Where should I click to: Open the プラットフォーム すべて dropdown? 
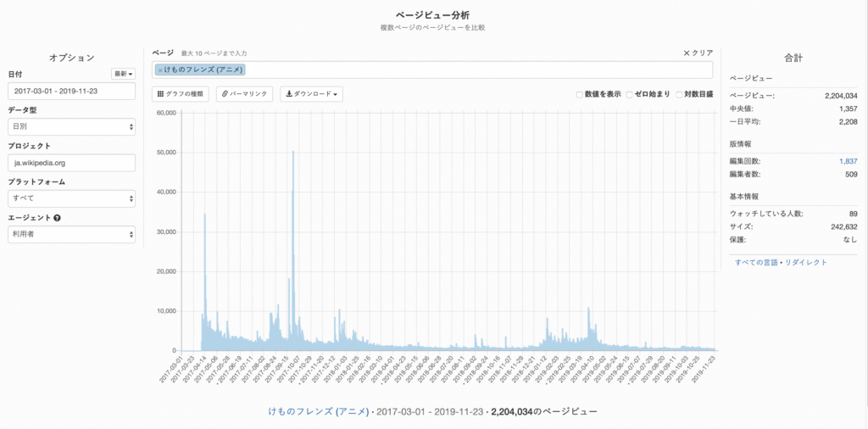72,198
